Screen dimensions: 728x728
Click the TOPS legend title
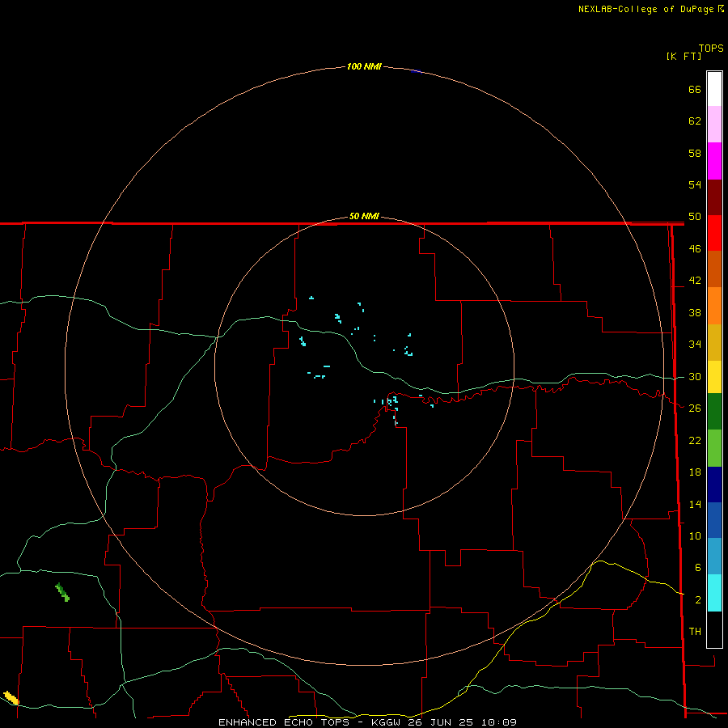(711, 48)
